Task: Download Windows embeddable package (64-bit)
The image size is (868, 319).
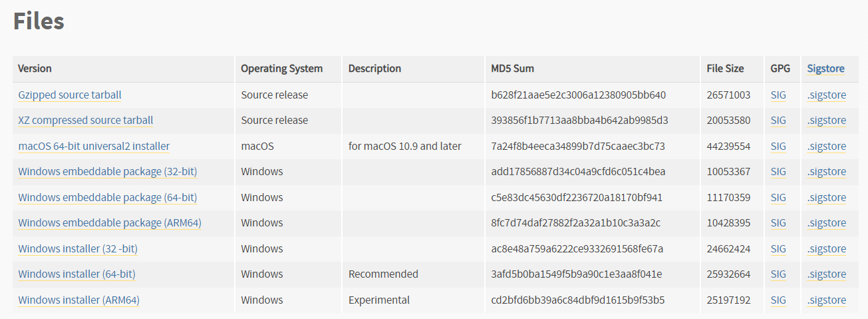Action: [x=108, y=198]
